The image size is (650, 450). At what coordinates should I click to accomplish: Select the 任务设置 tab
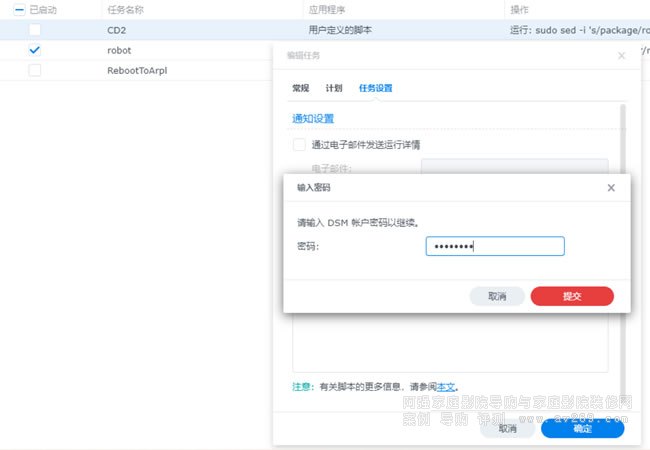[376, 88]
